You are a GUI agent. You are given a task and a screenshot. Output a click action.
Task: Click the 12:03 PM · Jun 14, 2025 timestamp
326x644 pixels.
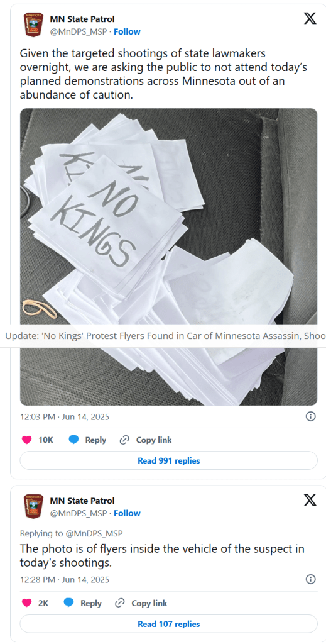point(65,417)
